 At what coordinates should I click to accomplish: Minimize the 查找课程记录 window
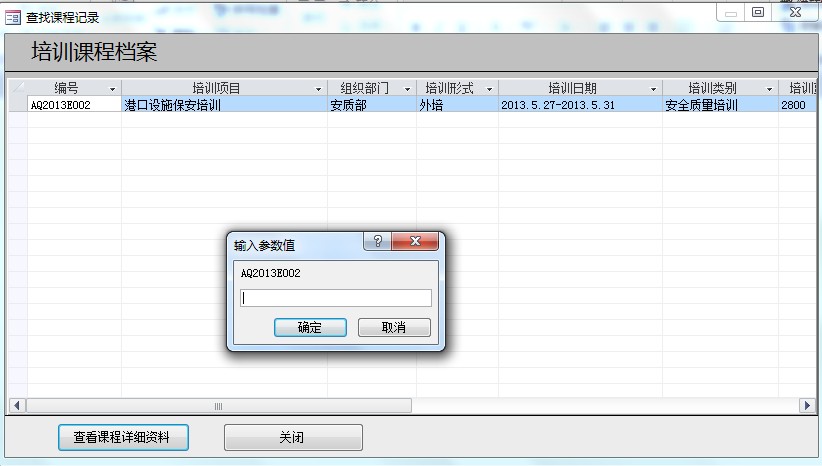pos(732,12)
